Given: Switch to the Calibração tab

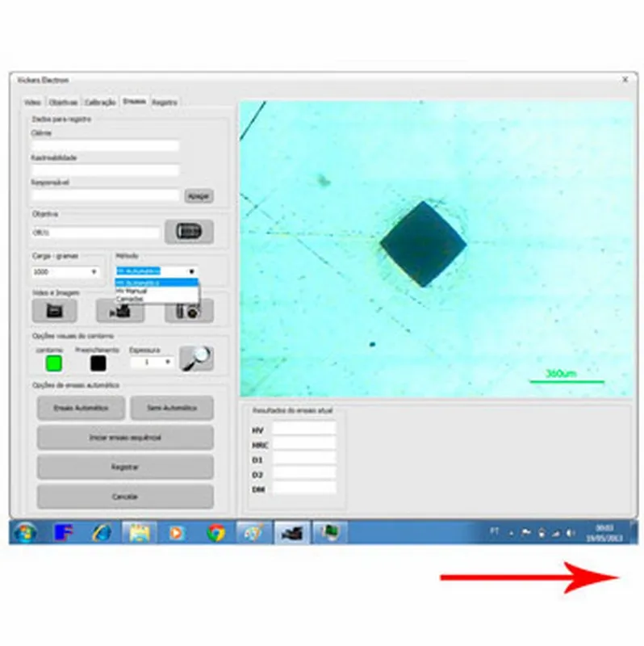Looking at the screenshot, I should click(100, 103).
